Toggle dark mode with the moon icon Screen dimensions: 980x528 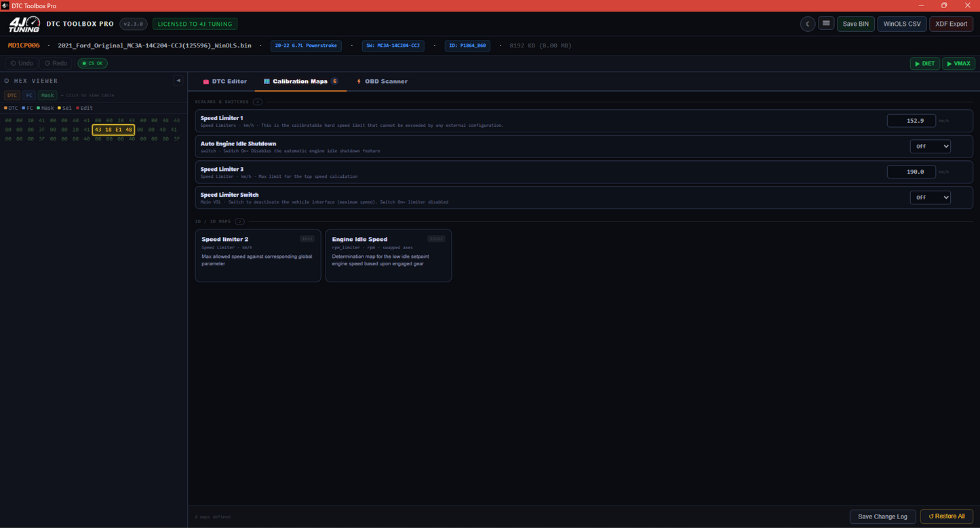click(x=808, y=24)
